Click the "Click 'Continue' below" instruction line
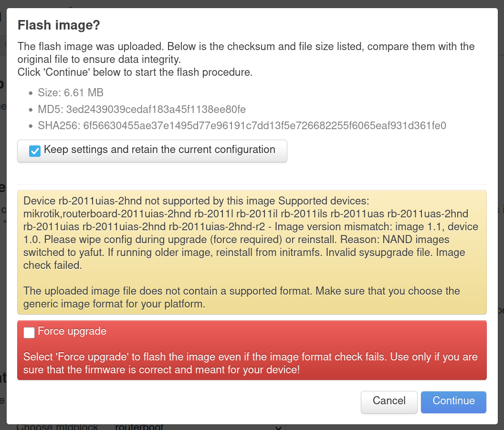 click(135, 72)
